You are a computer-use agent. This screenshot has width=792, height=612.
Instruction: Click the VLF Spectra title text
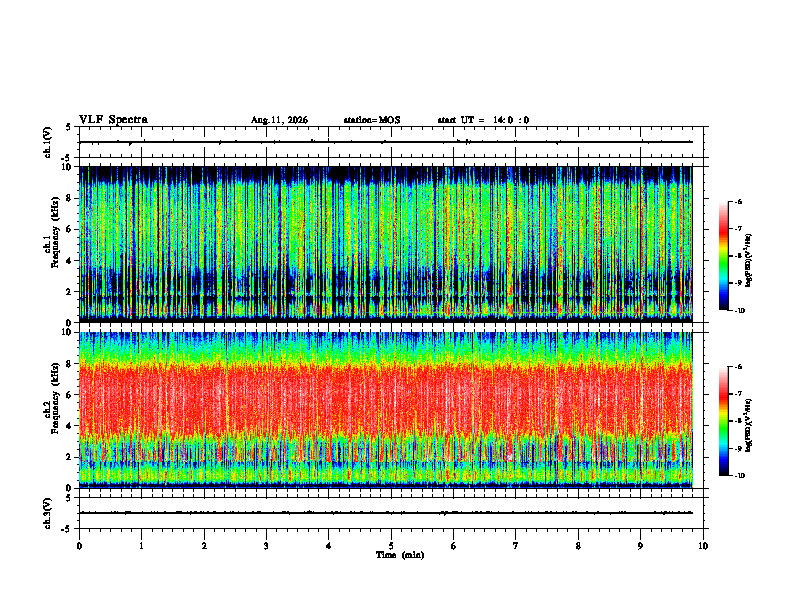113,119
